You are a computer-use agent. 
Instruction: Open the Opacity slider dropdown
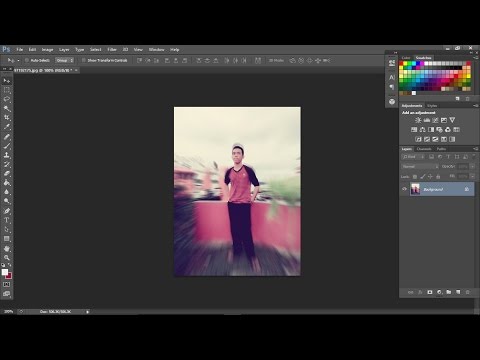[x=472, y=166]
